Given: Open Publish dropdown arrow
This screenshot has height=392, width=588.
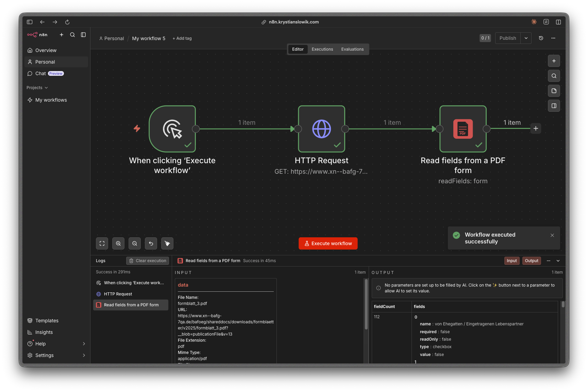Looking at the screenshot, I should pyautogui.click(x=526, y=38).
